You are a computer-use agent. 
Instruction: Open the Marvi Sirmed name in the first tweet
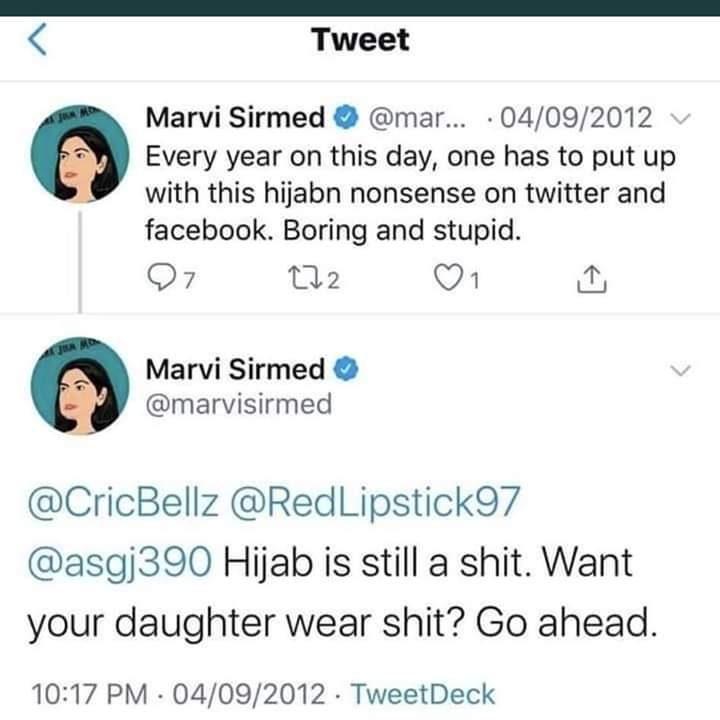[236, 119]
